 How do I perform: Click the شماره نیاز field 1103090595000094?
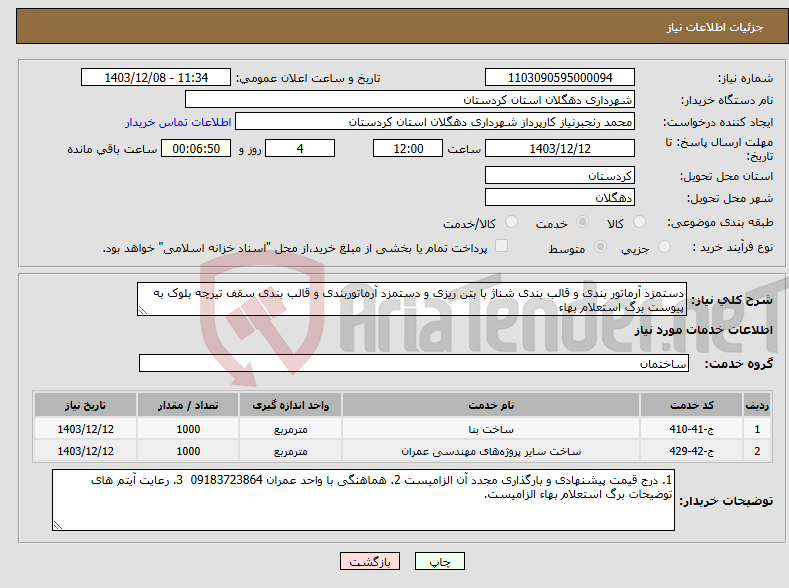coord(560,77)
